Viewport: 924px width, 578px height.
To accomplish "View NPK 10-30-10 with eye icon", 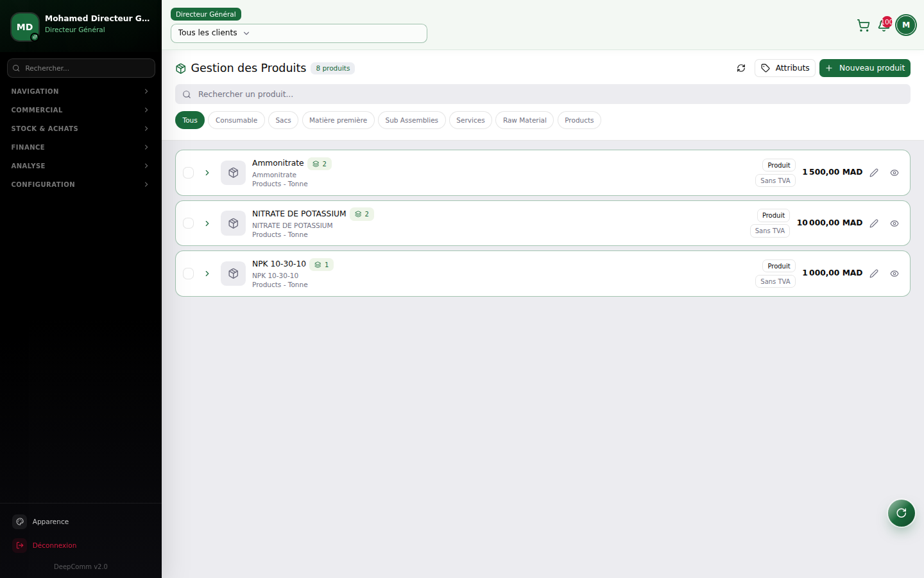I will pyautogui.click(x=894, y=274).
